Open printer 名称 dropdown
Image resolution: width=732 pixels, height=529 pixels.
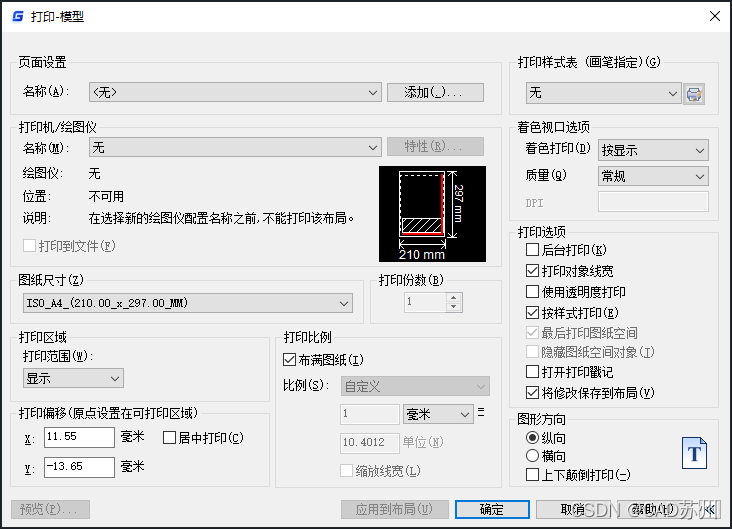(235, 148)
